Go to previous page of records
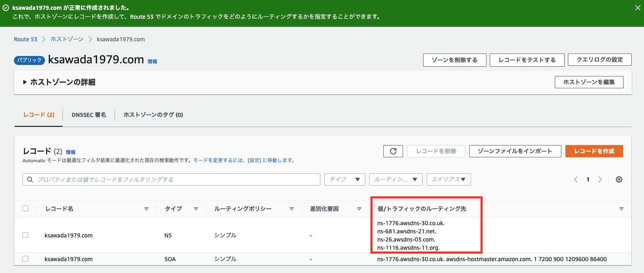Image resolution: width=644 pixels, height=273 pixels. (x=576, y=179)
